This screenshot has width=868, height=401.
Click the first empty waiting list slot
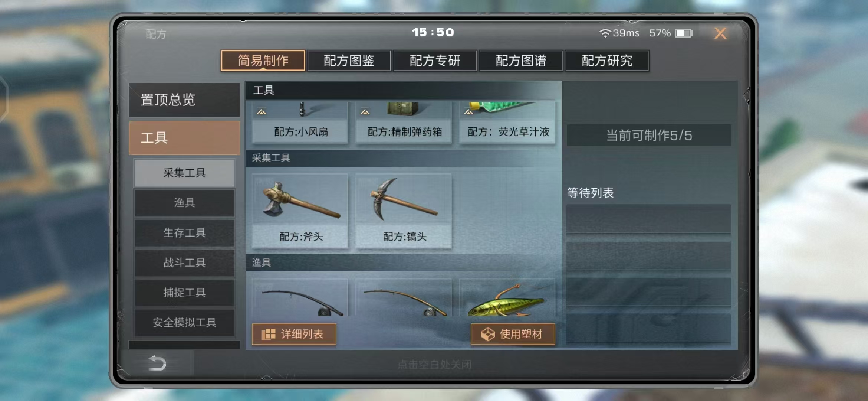649,219
